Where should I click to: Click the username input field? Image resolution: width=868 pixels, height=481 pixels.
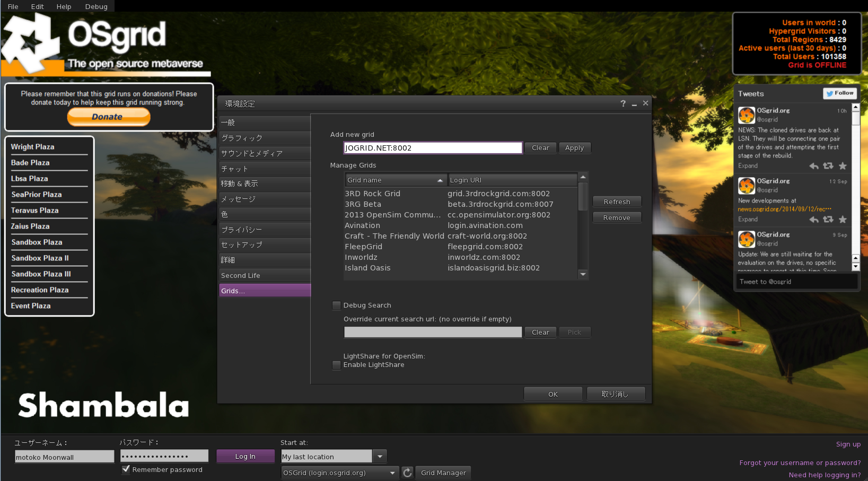[x=64, y=457]
